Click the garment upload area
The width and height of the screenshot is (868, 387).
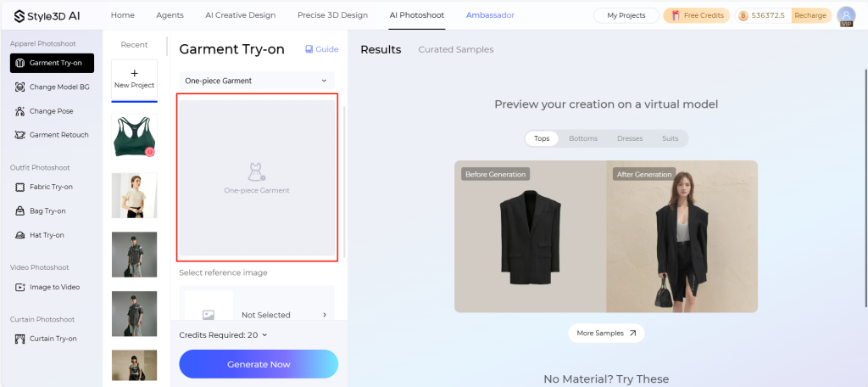point(257,177)
